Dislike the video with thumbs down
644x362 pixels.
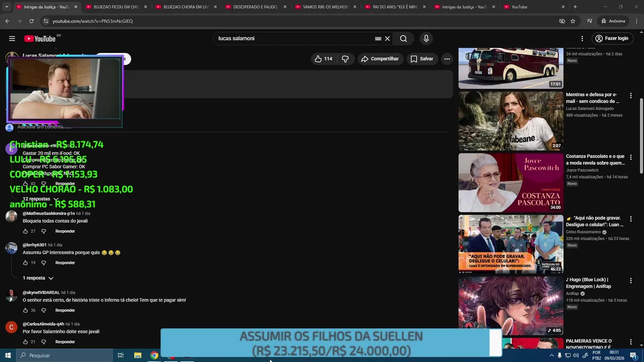pos(345,59)
